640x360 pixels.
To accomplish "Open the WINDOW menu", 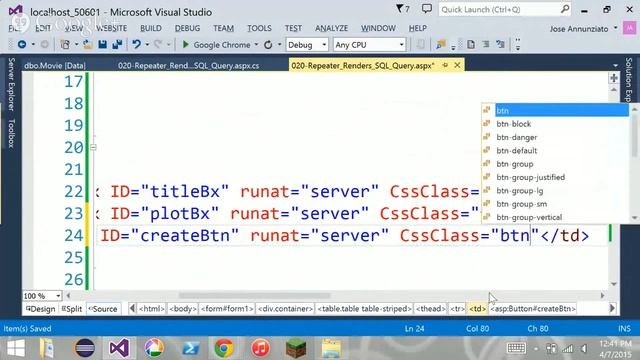I will coord(378,28).
